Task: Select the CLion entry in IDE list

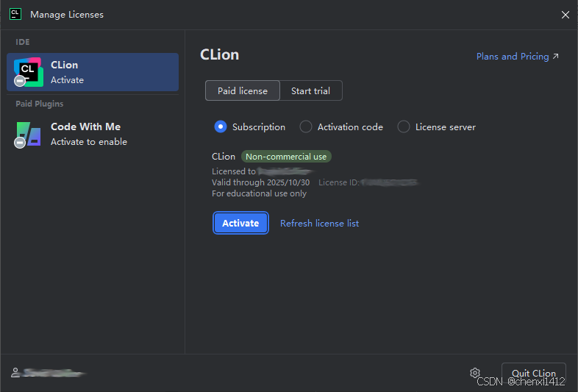Action: click(x=93, y=72)
